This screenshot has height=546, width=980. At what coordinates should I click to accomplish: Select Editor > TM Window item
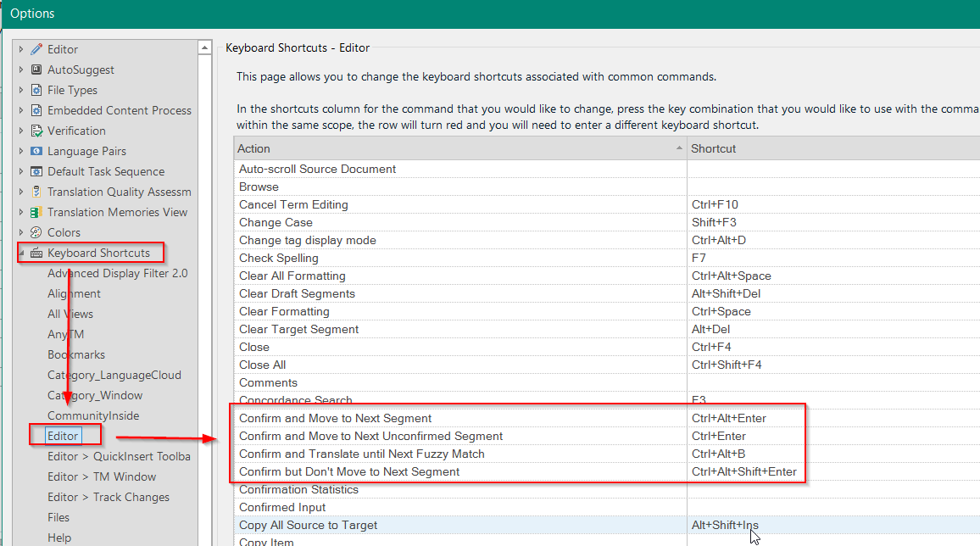click(x=102, y=476)
